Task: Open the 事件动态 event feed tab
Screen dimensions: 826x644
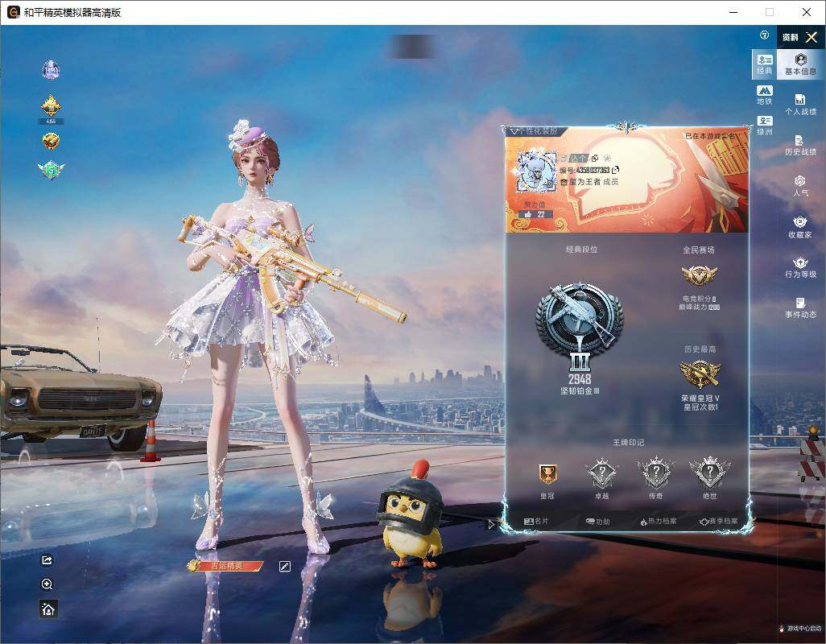Action: click(x=800, y=308)
